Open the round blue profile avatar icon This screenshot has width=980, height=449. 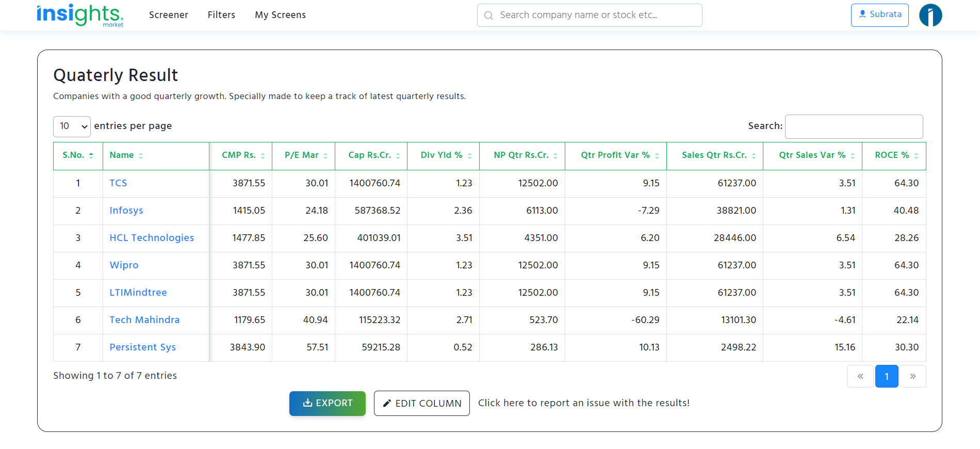[x=930, y=15]
